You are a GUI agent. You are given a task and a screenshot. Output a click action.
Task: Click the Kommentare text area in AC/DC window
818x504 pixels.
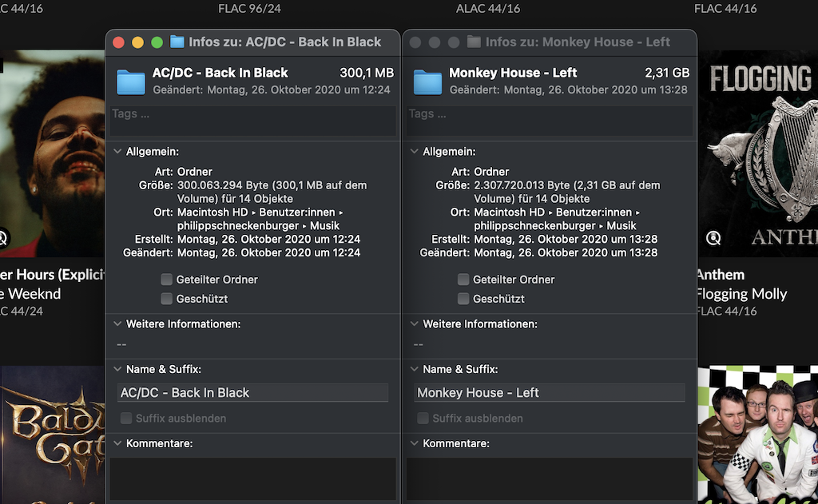[x=253, y=479]
